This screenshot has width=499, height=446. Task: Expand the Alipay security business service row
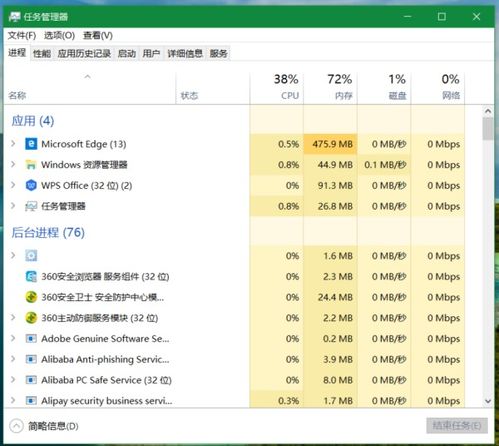click(13, 400)
